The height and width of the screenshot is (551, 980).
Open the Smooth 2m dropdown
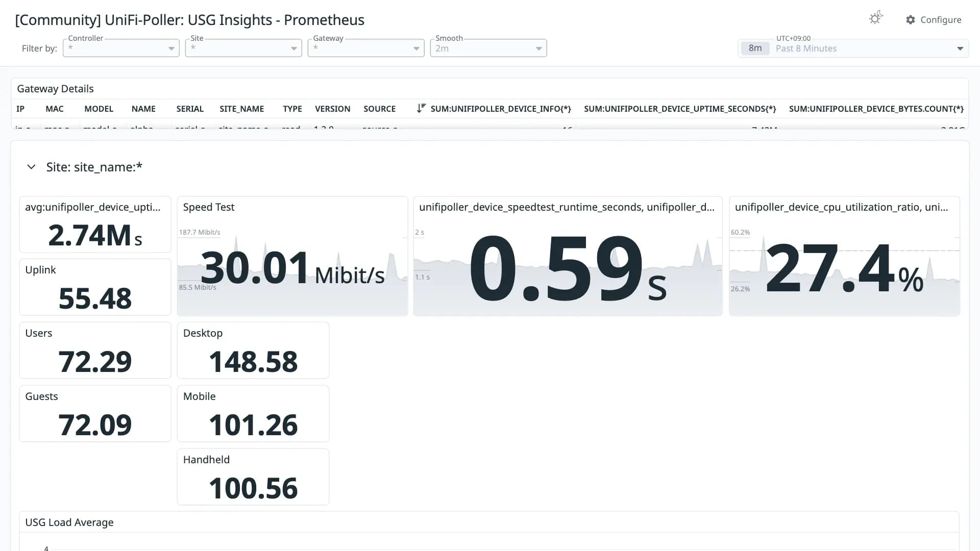click(x=488, y=48)
